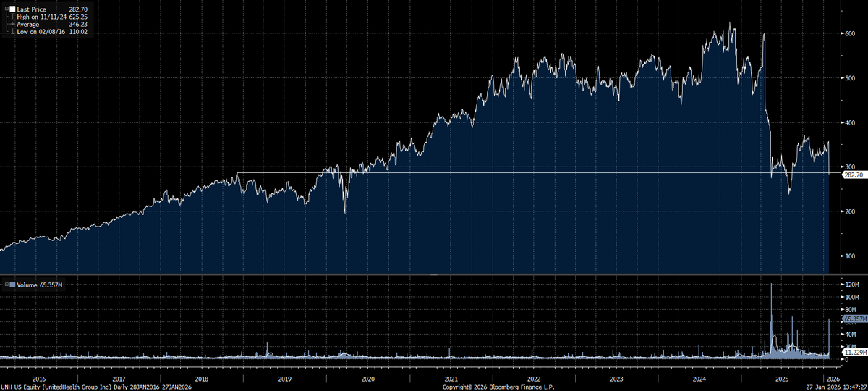Screen dimensions: 868x391
Task: Click the Copyright 2026 Bloomberg Finance L.P. text
Action: tap(497, 387)
